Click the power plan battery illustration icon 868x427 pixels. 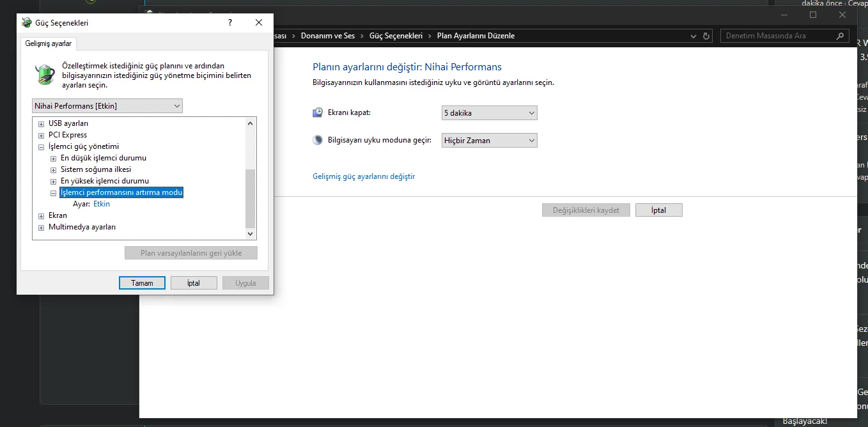[44, 74]
